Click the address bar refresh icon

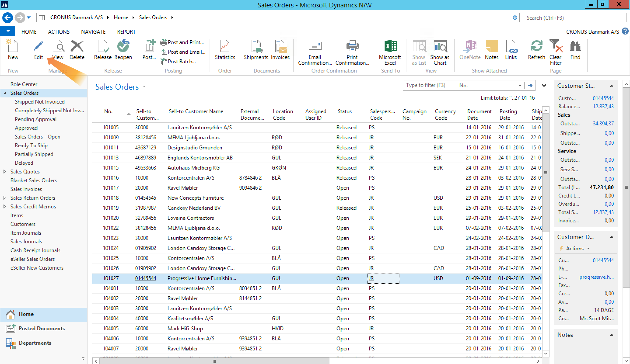(x=514, y=17)
